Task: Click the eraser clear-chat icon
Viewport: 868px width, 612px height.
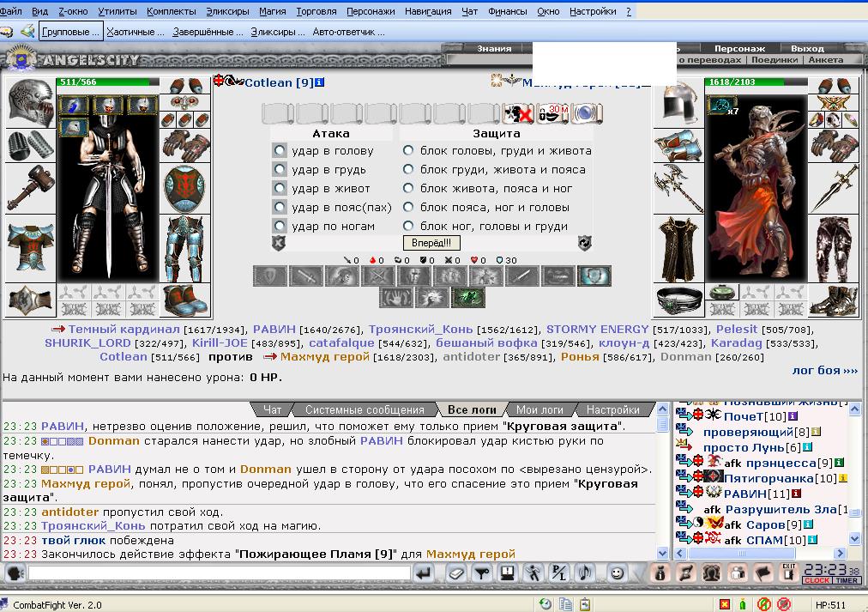Action: [456, 573]
